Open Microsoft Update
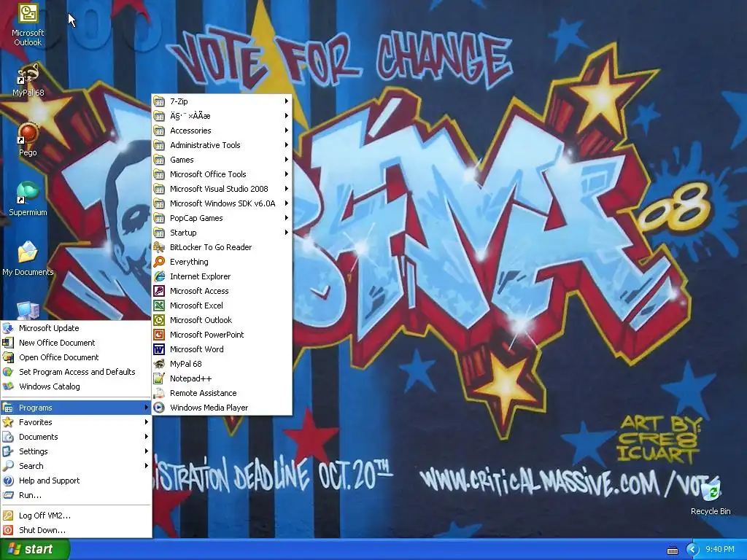This screenshot has height=560, width=747. point(76,328)
